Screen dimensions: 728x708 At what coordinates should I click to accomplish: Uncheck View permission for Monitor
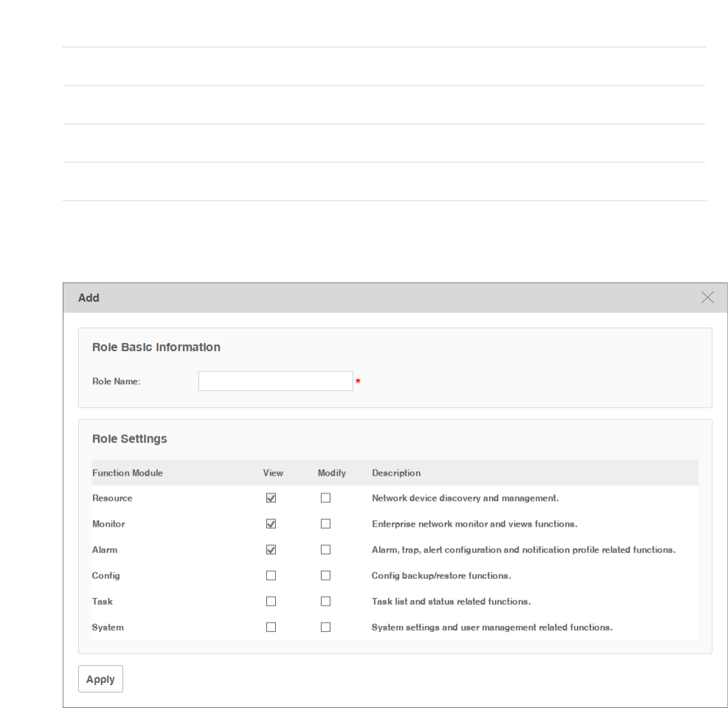[x=271, y=524]
